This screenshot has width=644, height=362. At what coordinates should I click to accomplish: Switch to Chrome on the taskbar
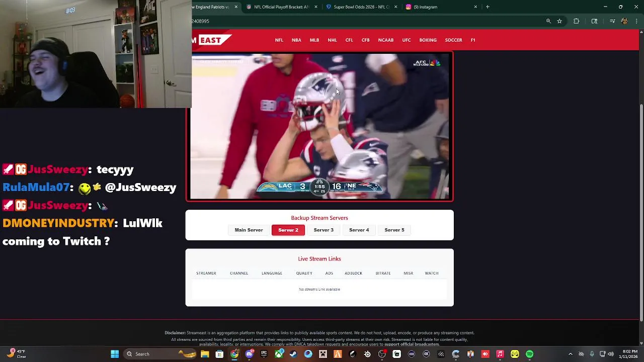click(234, 354)
